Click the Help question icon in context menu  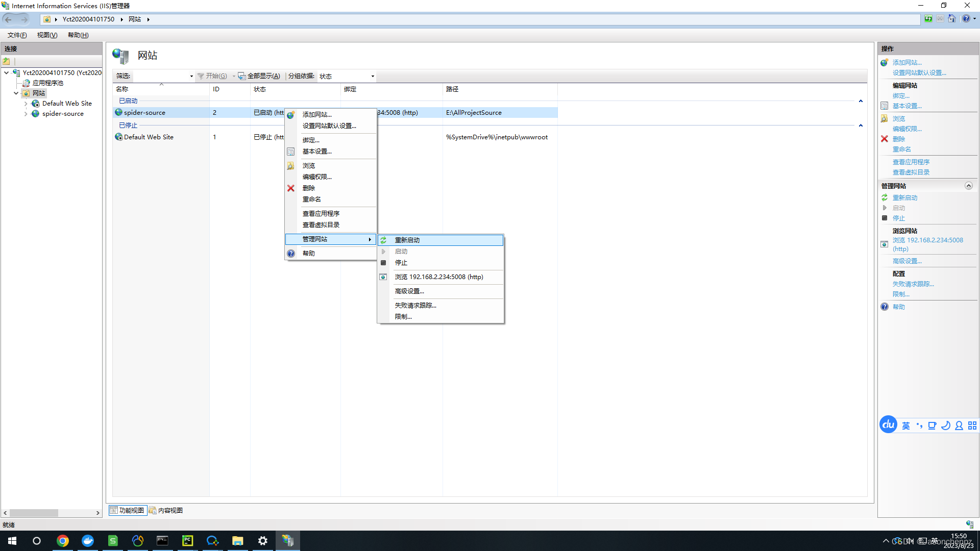[x=291, y=254]
